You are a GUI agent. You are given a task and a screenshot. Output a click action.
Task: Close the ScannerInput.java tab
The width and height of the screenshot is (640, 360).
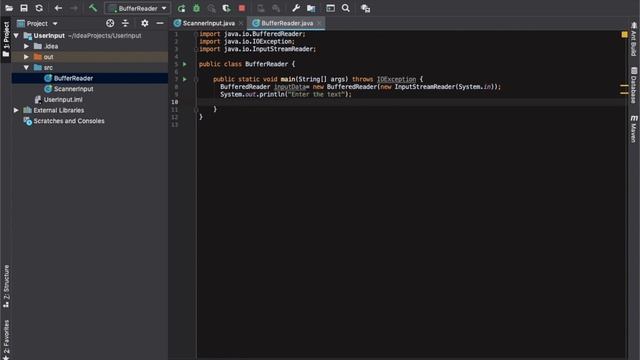click(x=241, y=23)
